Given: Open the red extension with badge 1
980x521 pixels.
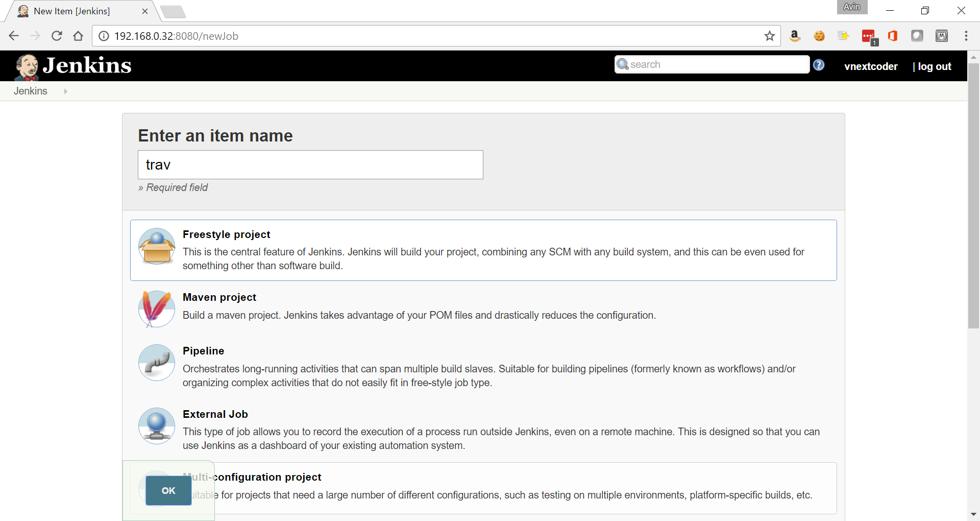Looking at the screenshot, I should pyautogui.click(x=869, y=37).
